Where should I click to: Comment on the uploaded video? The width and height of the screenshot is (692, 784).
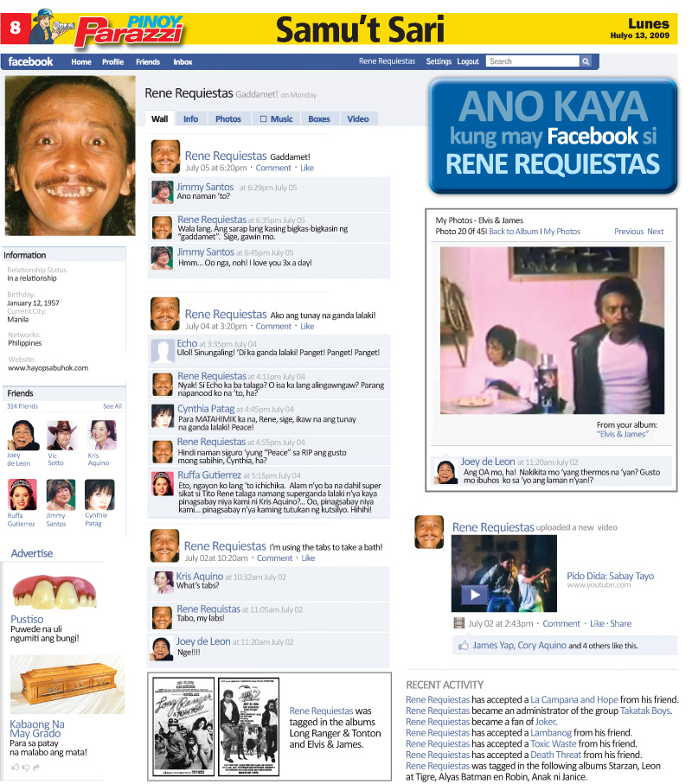tap(561, 623)
